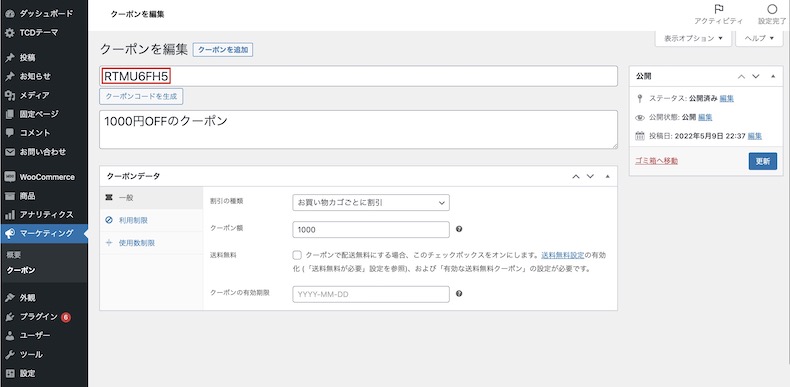Collapse the クーポンデータ panel
The height and width of the screenshot is (387, 790).
(608, 176)
